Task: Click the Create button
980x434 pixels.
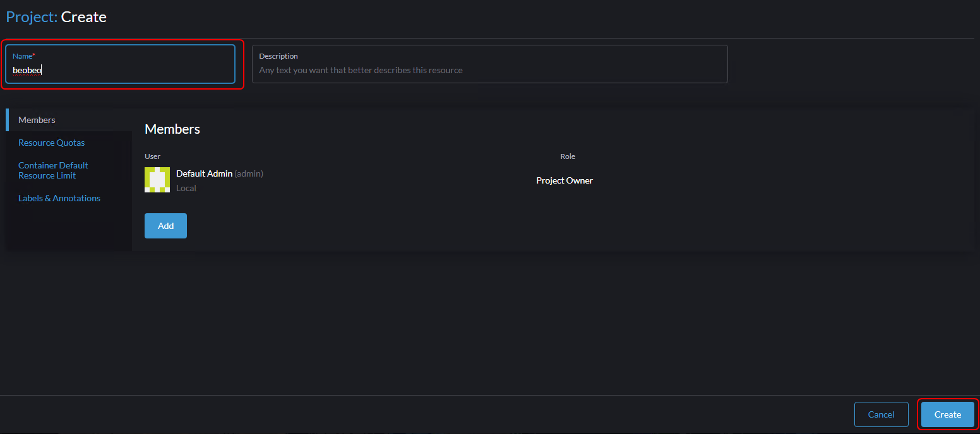Action: (x=947, y=414)
